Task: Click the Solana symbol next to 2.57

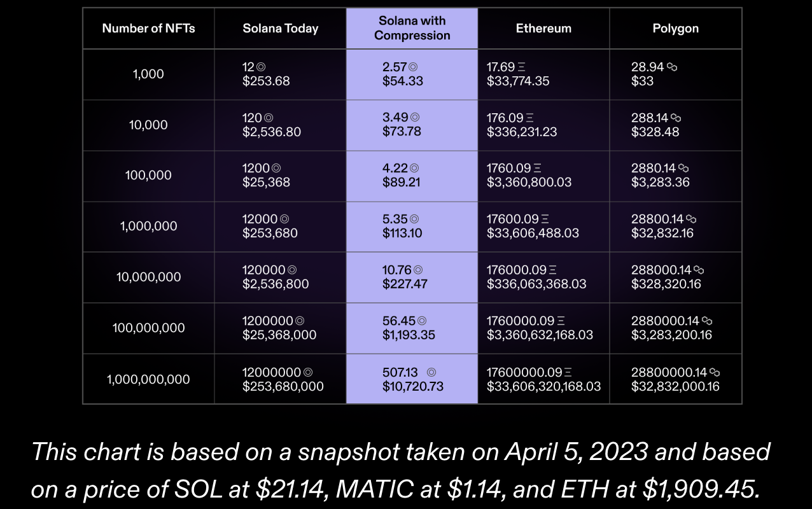Action: click(413, 67)
